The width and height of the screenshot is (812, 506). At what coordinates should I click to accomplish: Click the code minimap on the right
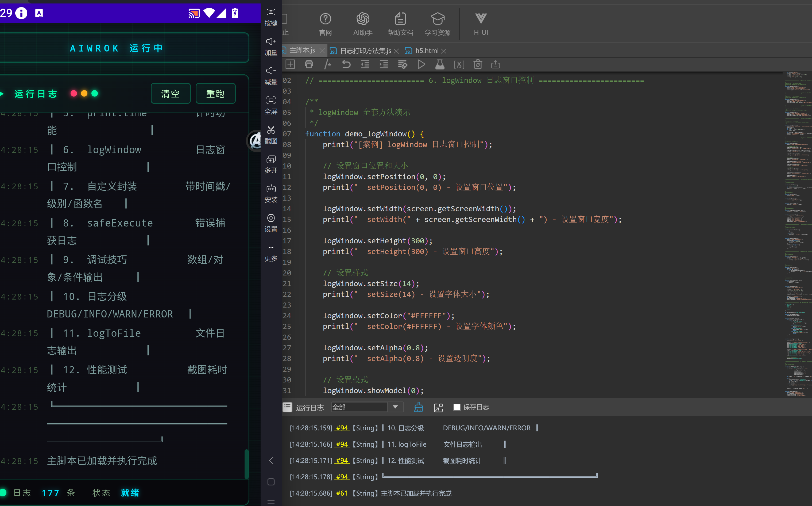(x=798, y=234)
